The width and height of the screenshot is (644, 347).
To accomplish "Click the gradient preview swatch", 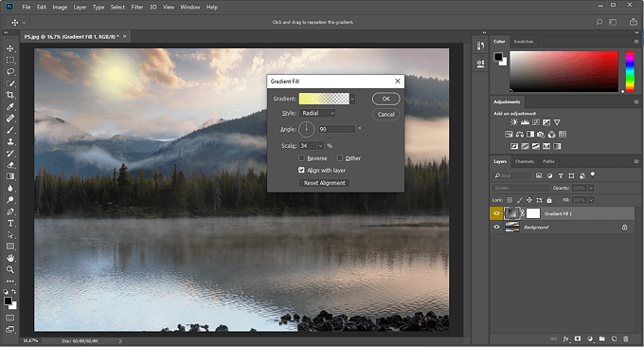I will point(324,99).
